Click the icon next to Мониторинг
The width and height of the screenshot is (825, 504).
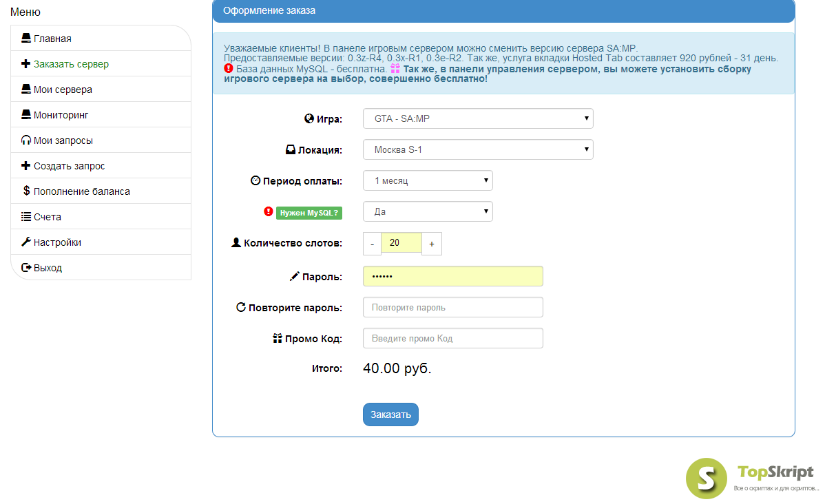coord(25,114)
